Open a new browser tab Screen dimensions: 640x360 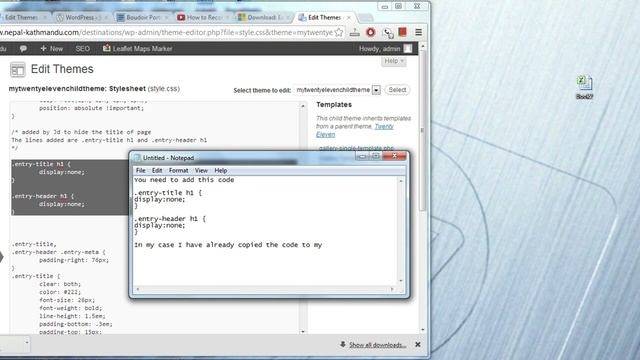[x=365, y=18]
